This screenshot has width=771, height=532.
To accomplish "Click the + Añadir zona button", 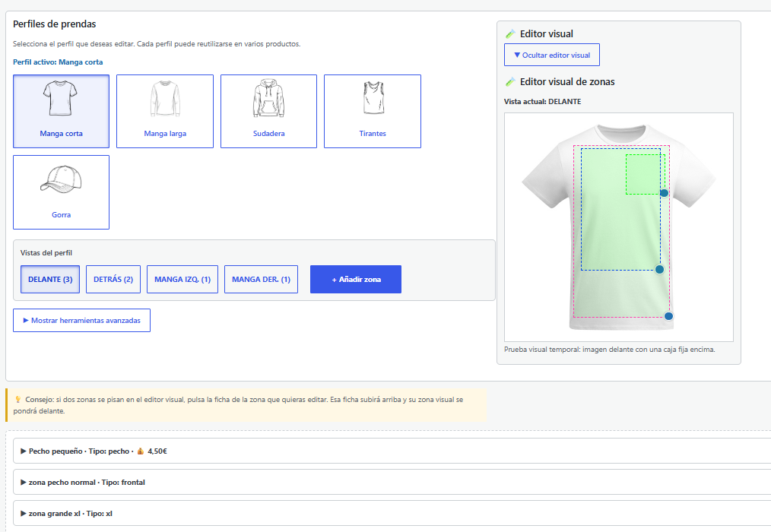I will tap(356, 279).
